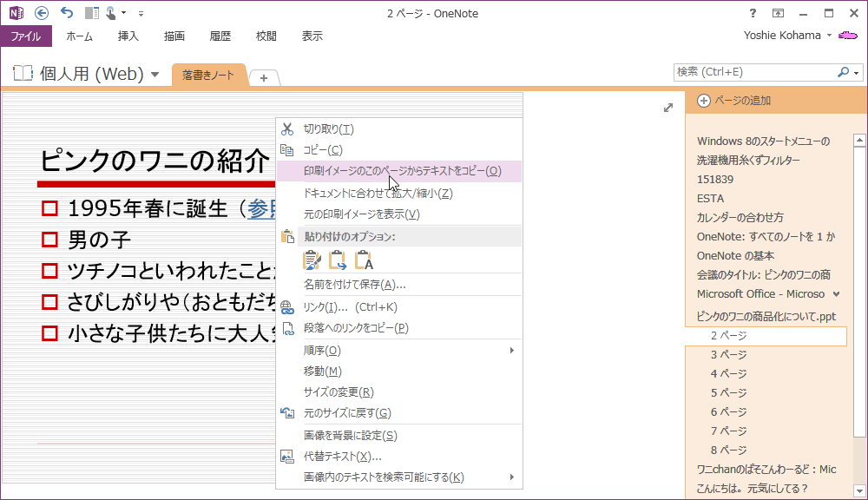
Task: Open Customize Quick Access Toolbar dropdown
Action: pyautogui.click(x=141, y=13)
